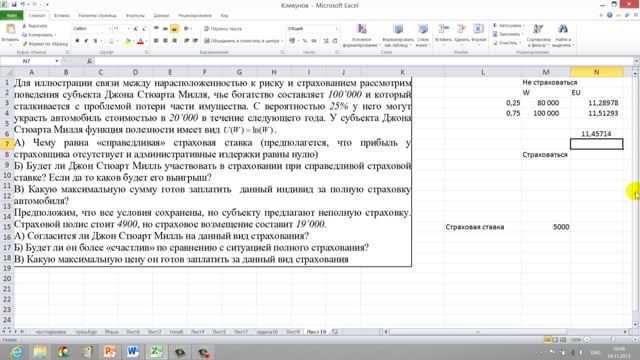Click the Decrease font size icon

(144, 29)
